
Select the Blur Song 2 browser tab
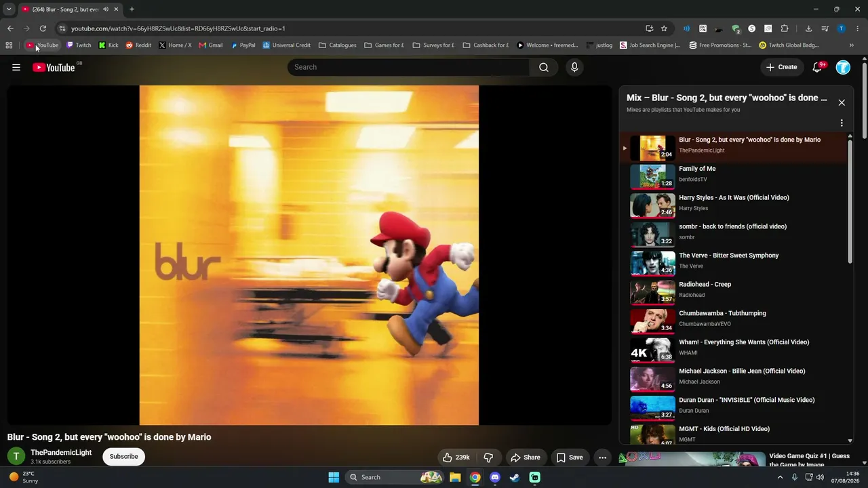coord(69,9)
